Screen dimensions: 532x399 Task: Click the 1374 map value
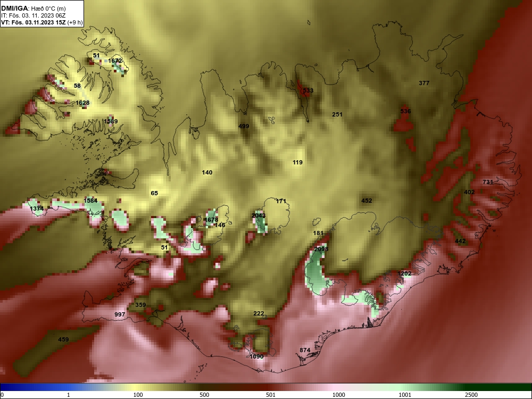coord(37,209)
